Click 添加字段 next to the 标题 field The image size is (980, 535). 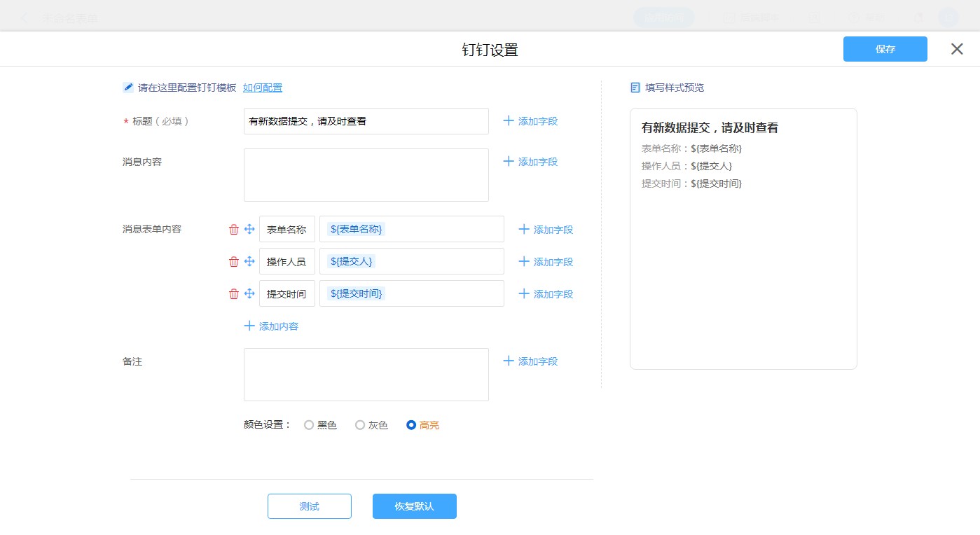(x=530, y=121)
